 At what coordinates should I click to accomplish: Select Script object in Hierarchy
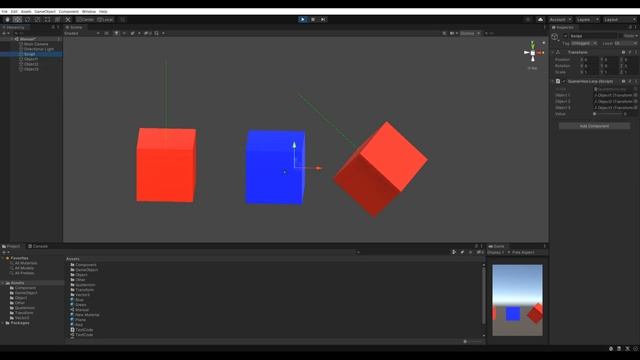coord(29,54)
